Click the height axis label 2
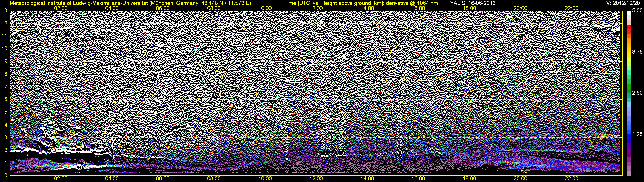Viewport: 644px width, 182px height. point(6,150)
